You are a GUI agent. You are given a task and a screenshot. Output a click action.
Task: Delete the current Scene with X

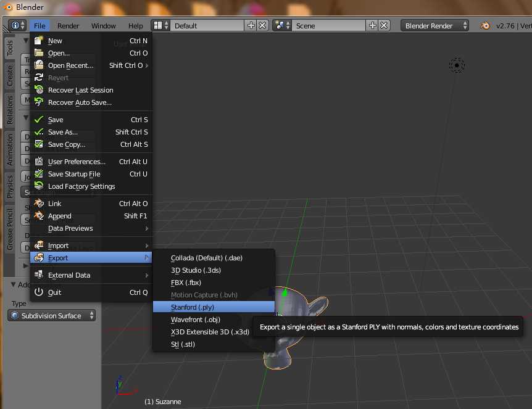pyautogui.click(x=384, y=25)
